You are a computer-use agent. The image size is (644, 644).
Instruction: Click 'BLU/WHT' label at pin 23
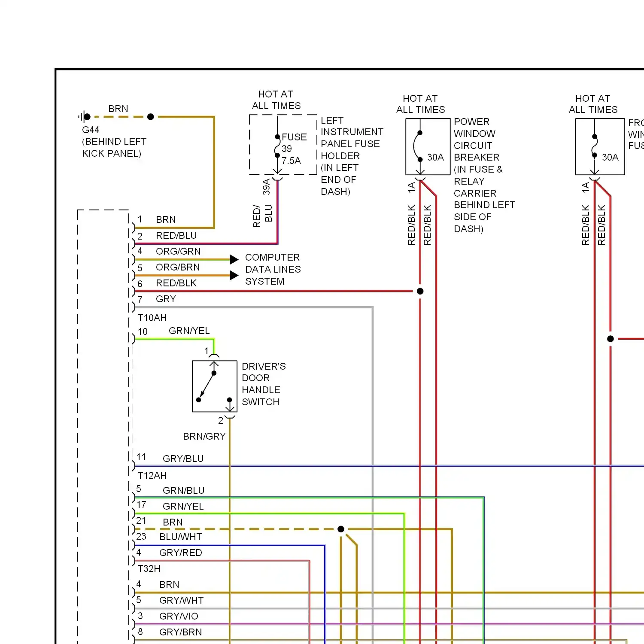point(181,537)
